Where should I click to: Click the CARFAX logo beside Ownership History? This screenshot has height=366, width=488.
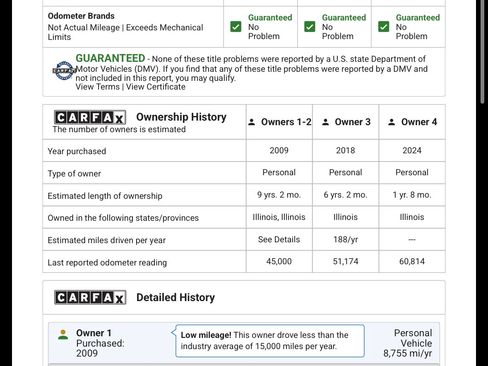pyautogui.click(x=90, y=117)
